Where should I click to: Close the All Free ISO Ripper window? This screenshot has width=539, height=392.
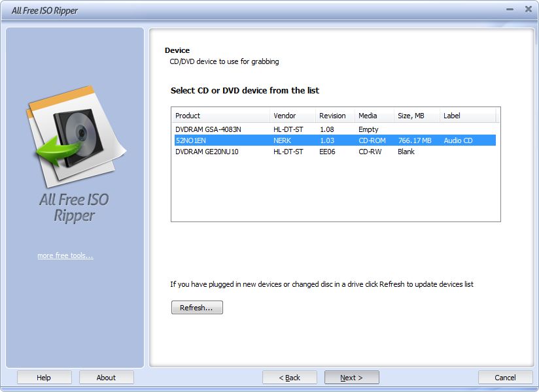[529, 9]
